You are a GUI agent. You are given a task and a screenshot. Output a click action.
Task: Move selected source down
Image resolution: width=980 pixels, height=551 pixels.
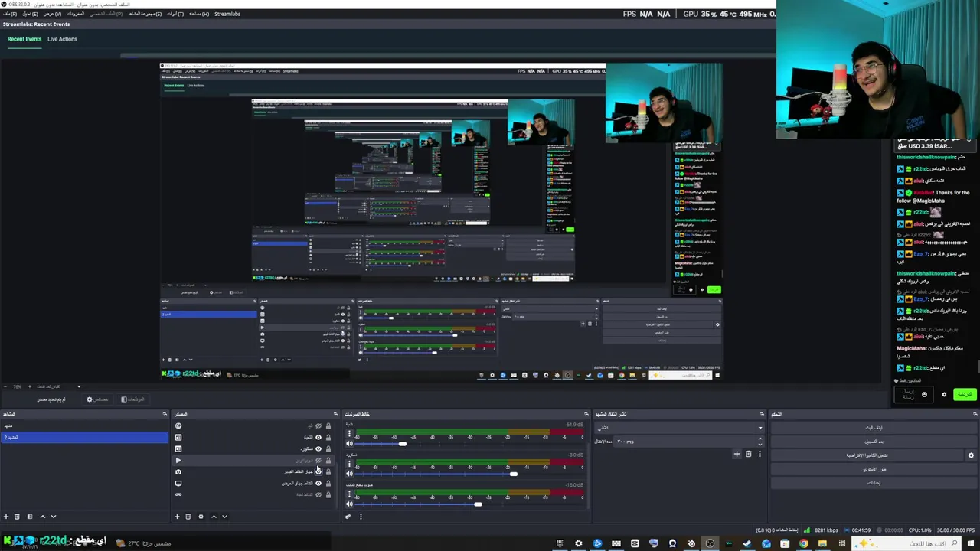pos(224,517)
